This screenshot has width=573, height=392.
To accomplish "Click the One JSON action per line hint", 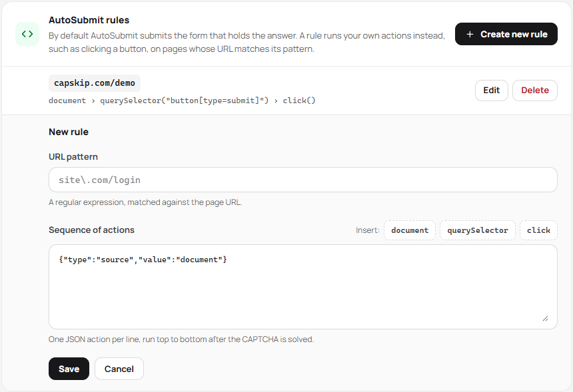I will click(181, 339).
